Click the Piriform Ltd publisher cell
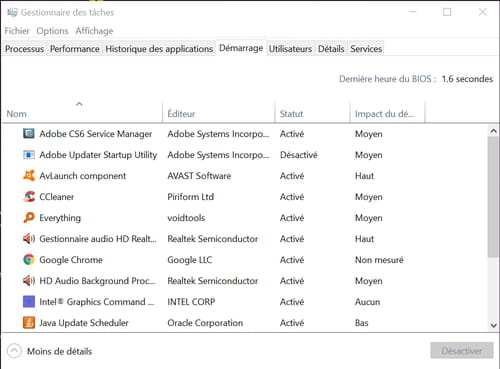Image resolution: width=500 pixels, height=369 pixels. (x=190, y=197)
